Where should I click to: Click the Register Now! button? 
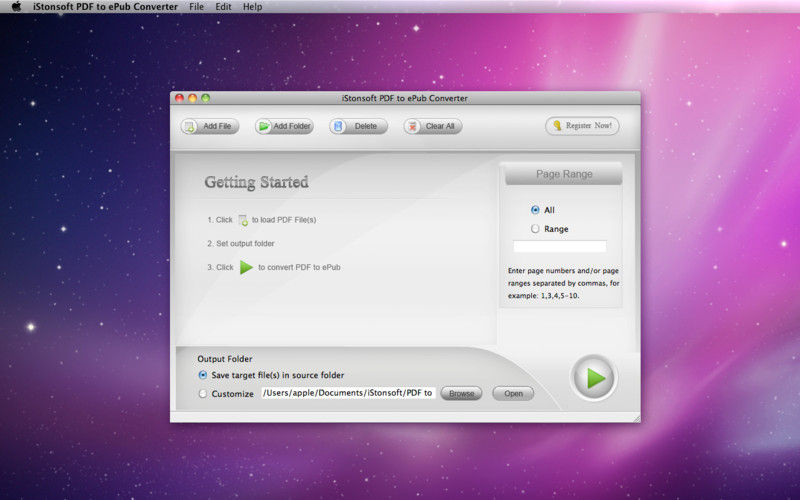coord(582,126)
